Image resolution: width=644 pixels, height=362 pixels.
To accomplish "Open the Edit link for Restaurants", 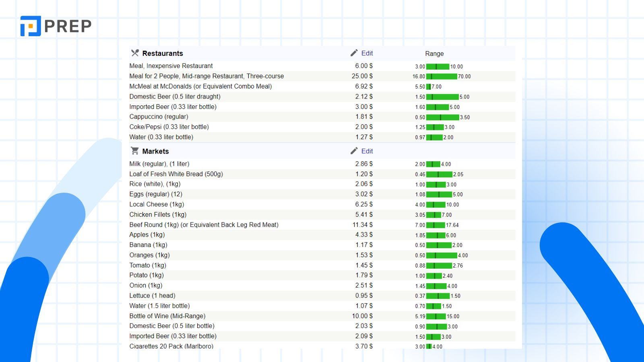I will pos(367,53).
